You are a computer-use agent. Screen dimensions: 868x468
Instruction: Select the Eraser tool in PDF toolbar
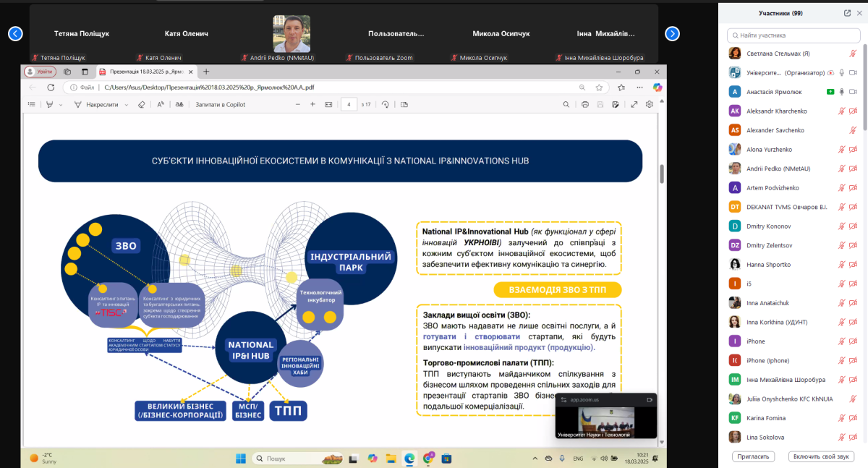click(x=142, y=104)
